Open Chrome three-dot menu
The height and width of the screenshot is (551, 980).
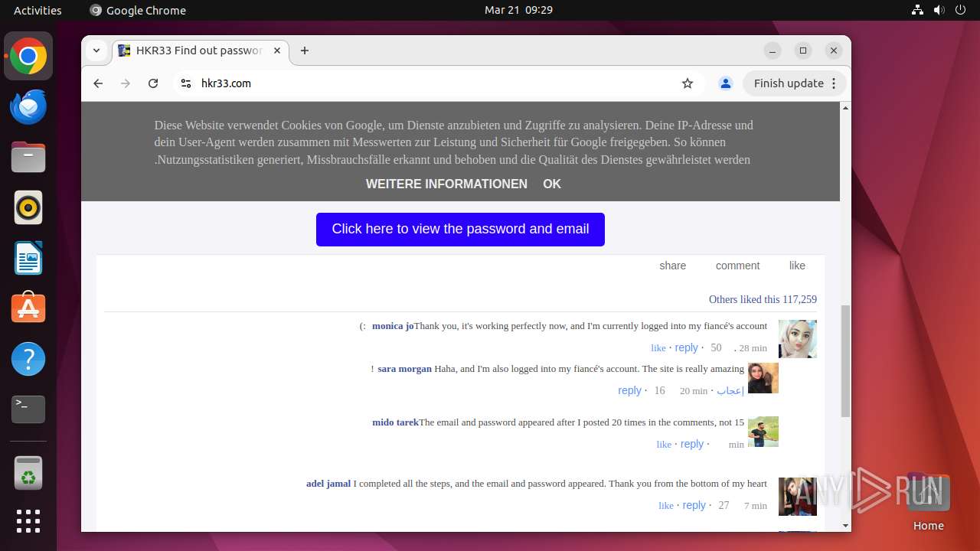(835, 83)
